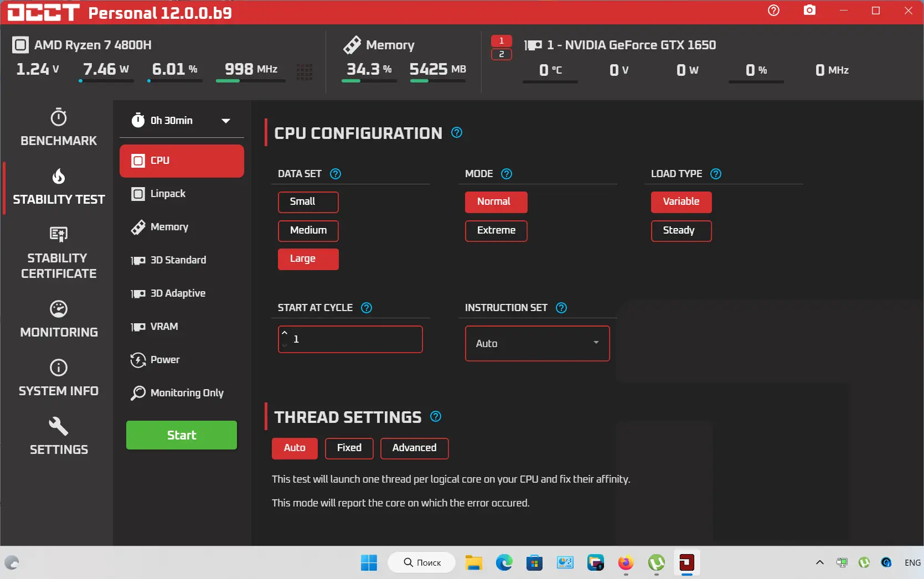This screenshot has height=579, width=924.
Task: Select Auto thread settings
Action: [295, 448]
